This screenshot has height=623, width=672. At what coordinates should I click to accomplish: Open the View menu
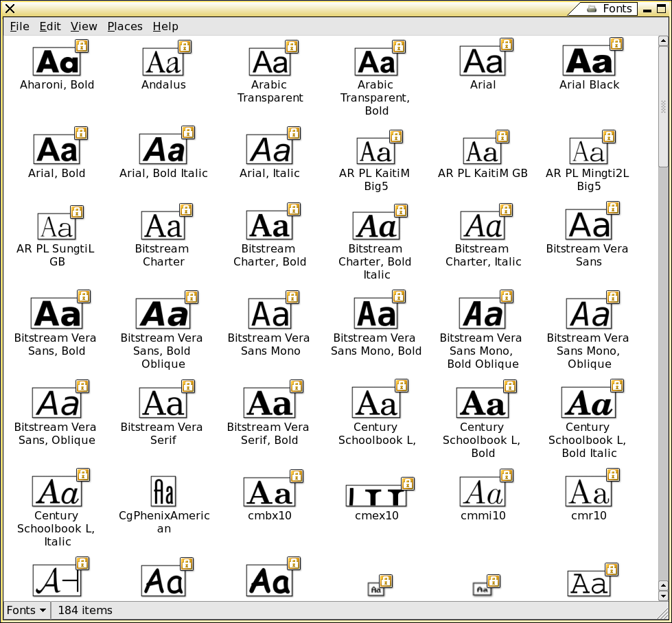pyautogui.click(x=84, y=27)
